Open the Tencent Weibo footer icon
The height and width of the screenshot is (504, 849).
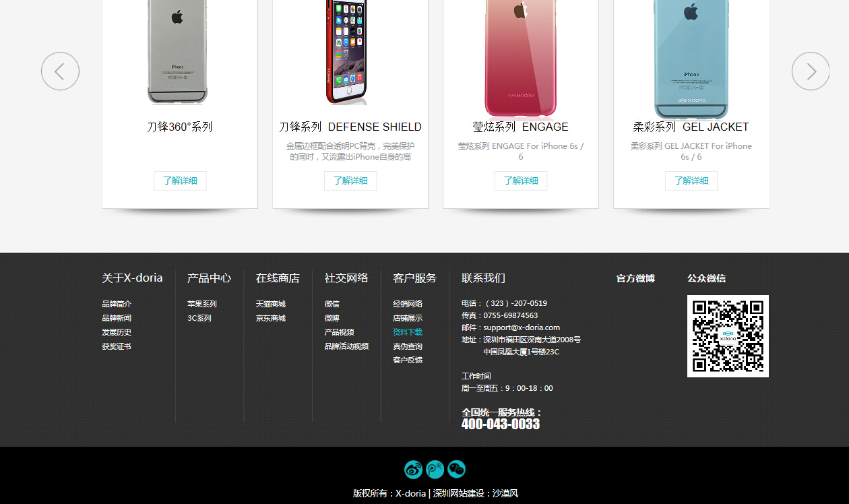coord(435,469)
